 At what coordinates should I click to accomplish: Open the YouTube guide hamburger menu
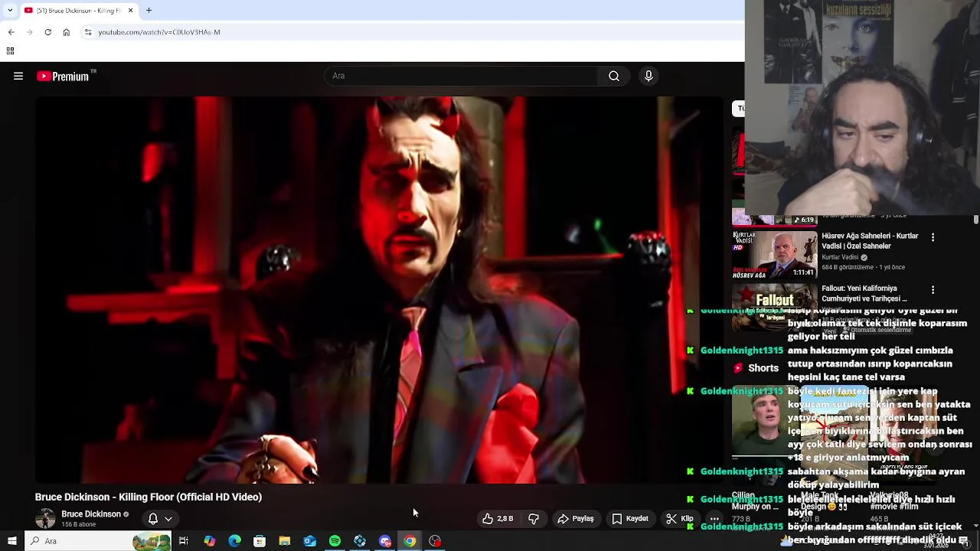click(18, 76)
